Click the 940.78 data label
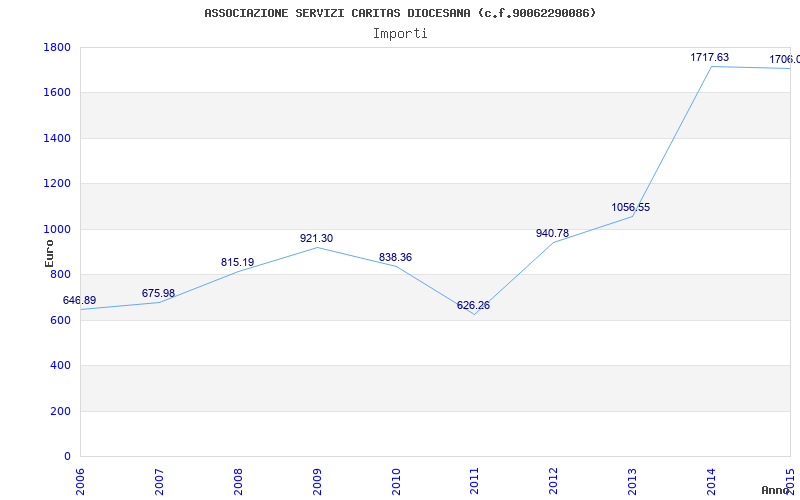Image resolution: width=800 pixels, height=500 pixels. click(553, 233)
